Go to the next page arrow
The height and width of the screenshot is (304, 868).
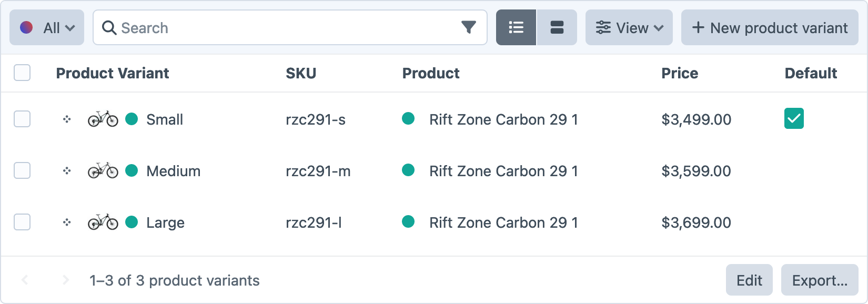(66, 280)
